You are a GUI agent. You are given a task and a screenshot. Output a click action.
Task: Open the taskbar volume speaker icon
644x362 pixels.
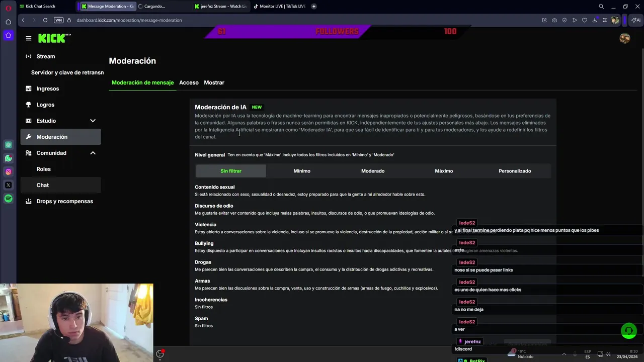coord(608,354)
